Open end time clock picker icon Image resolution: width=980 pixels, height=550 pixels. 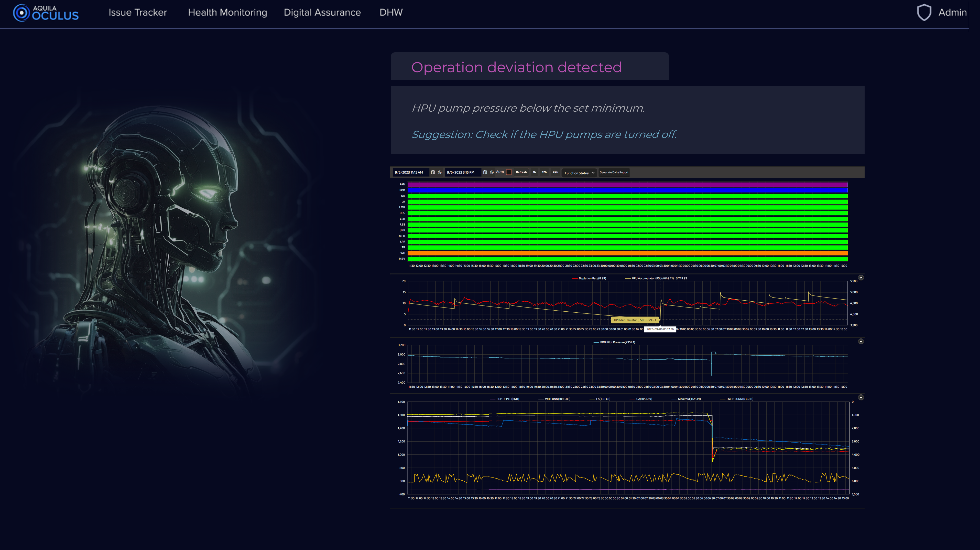coord(492,172)
